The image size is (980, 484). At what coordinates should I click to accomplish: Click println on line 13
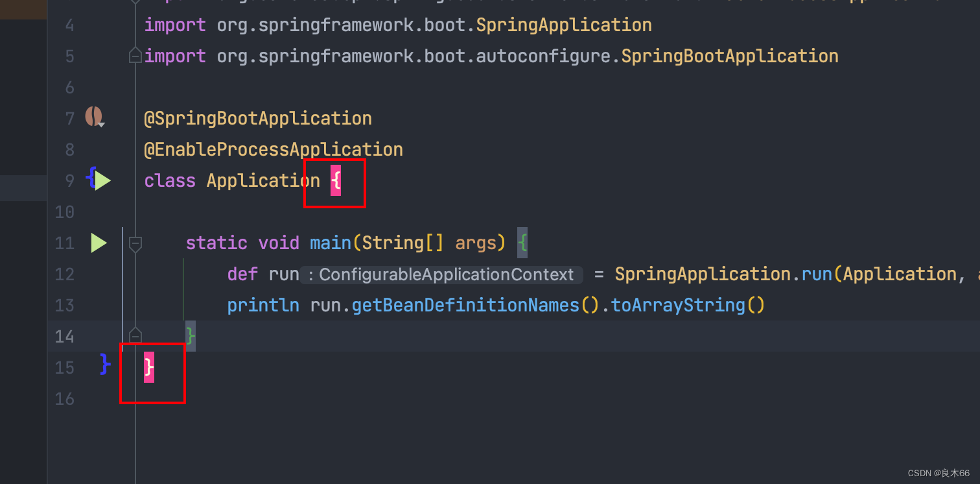263,305
